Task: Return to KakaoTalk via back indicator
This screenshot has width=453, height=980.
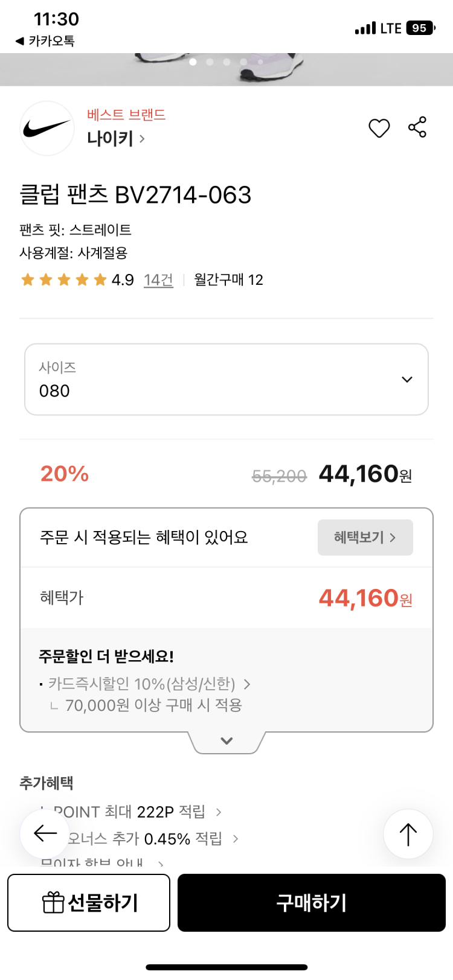Action: (45, 41)
